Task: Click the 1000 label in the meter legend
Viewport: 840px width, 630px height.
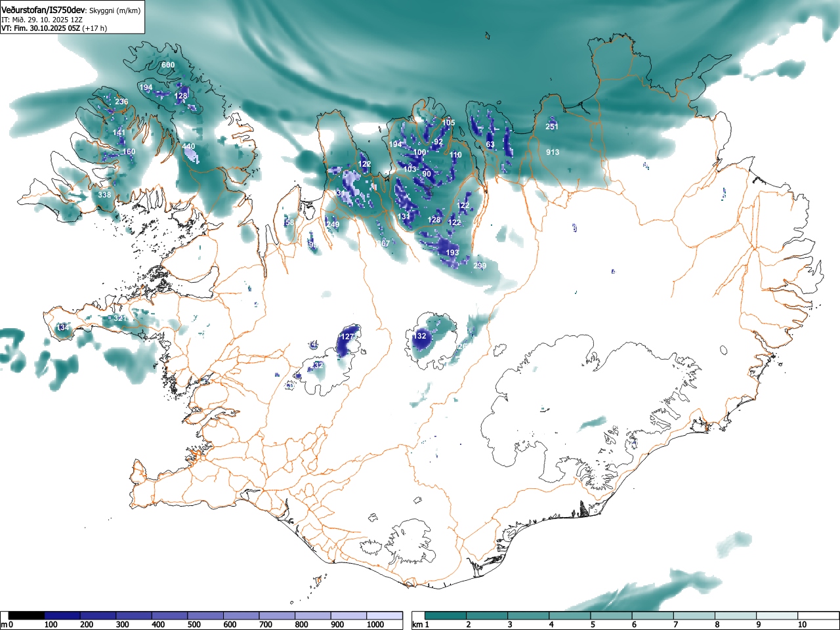Action: point(375,625)
